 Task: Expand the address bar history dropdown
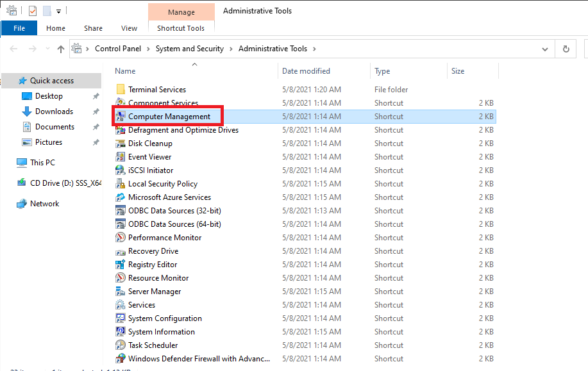coord(545,49)
